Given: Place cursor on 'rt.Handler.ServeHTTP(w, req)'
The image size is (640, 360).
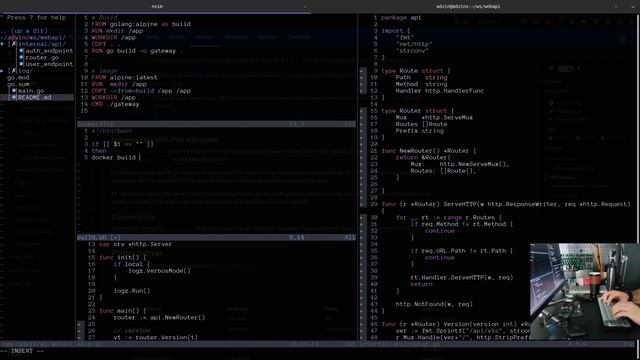Looking at the screenshot, I should tap(462, 278).
